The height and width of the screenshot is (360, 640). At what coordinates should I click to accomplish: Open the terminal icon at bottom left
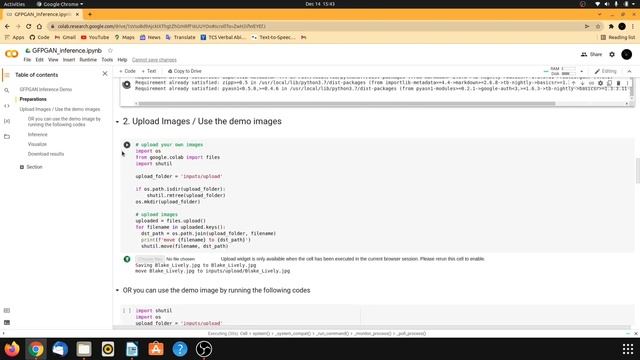tap(7, 322)
